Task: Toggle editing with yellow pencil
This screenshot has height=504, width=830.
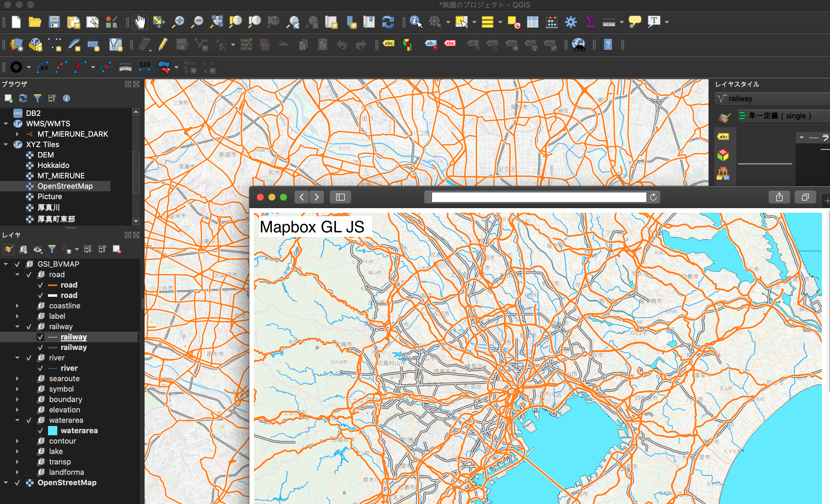Action: [163, 45]
